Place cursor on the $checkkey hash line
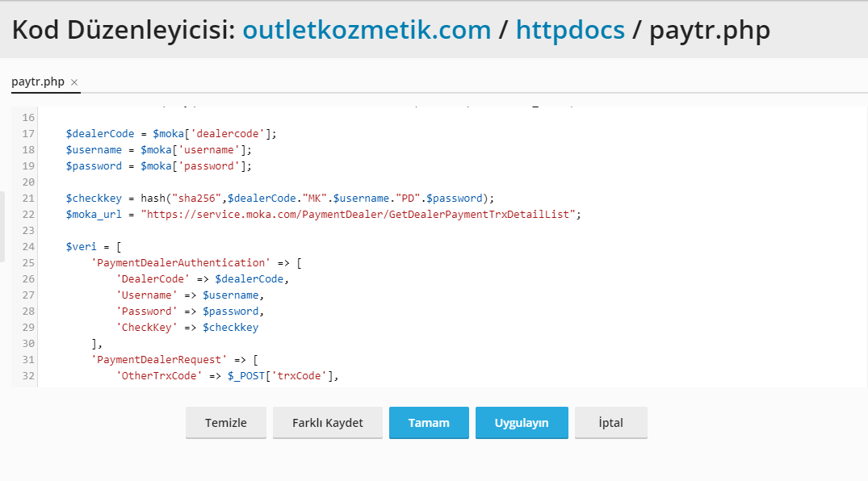Viewport: 868px width, 481px height. pyautogui.click(x=279, y=199)
